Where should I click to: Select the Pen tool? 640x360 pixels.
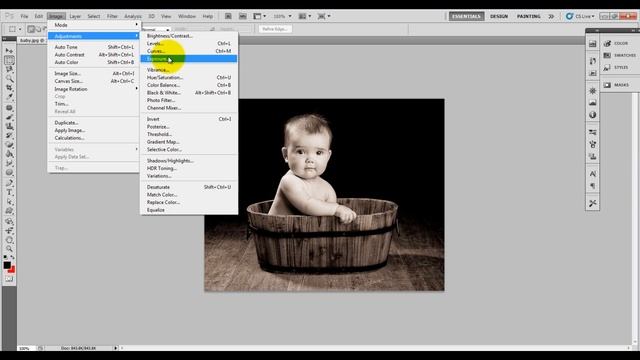tap(9, 183)
